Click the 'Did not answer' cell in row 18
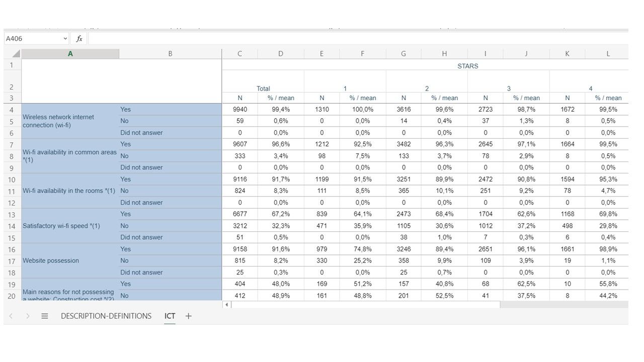The width and height of the screenshot is (644, 362). pos(170,273)
